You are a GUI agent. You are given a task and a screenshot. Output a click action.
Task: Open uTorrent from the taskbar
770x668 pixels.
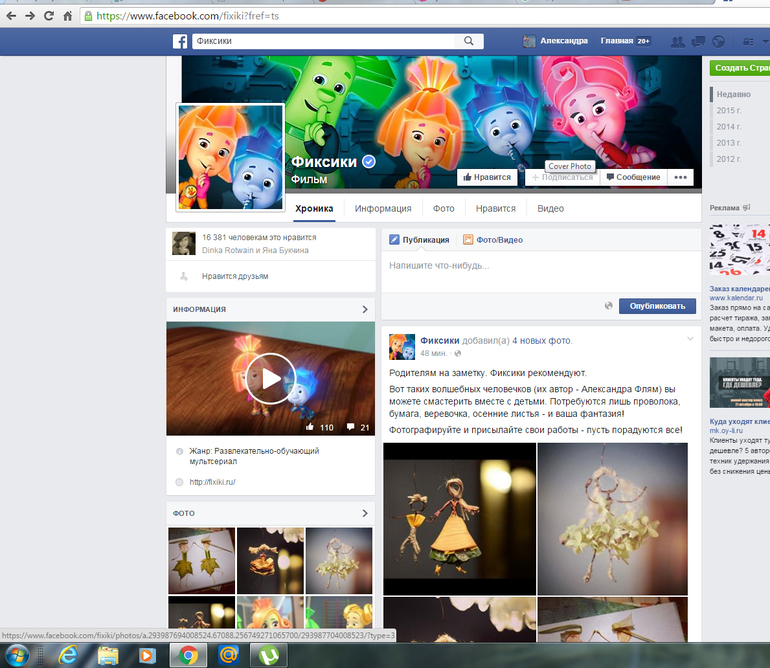(x=270, y=655)
